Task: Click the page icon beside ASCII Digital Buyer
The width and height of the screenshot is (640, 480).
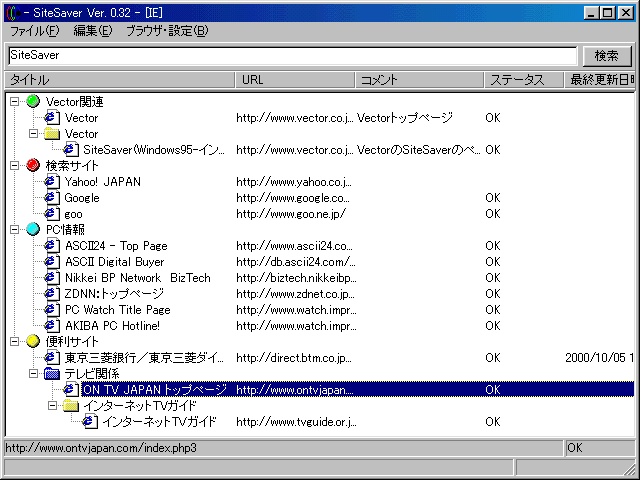Action: [x=52, y=262]
